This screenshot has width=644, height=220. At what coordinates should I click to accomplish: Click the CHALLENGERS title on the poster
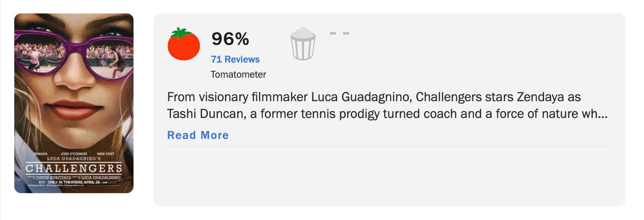click(x=74, y=169)
